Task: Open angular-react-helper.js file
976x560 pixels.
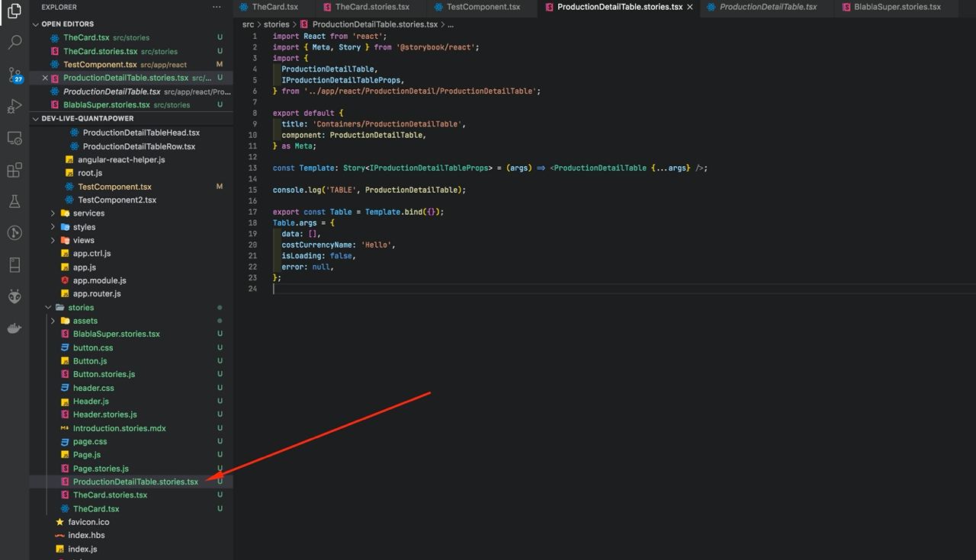Action: (121, 160)
